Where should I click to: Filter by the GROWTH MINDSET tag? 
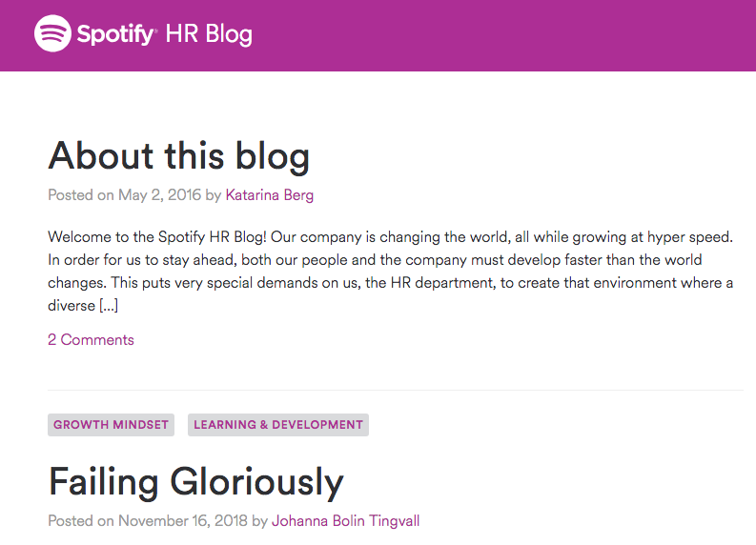111,425
